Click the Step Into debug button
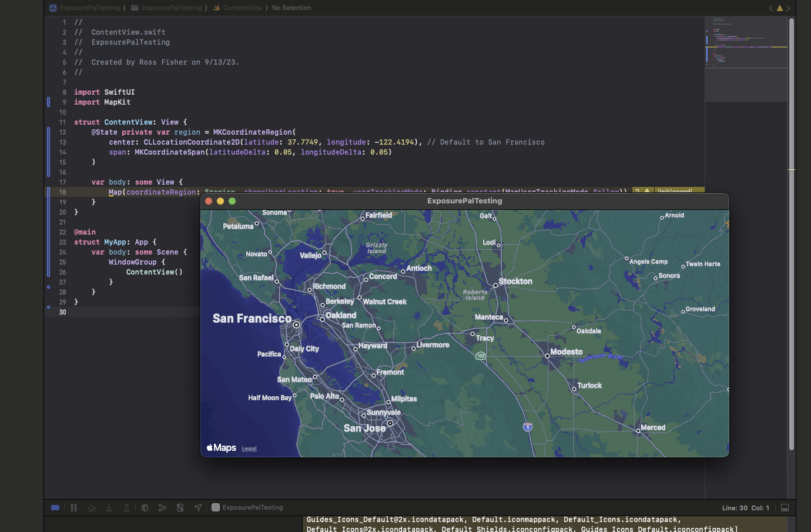This screenshot has height=532, width=811. [109, 507]
